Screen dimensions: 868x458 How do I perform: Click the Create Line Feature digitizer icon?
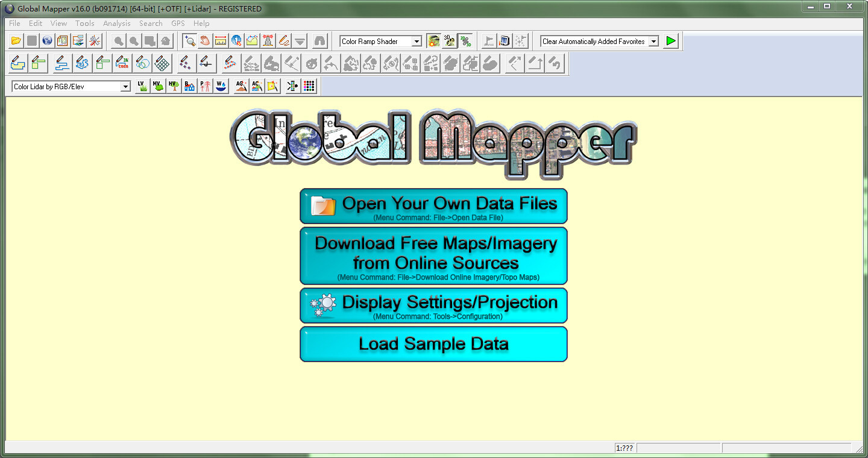pyautogui.click(x=63, y=63)
